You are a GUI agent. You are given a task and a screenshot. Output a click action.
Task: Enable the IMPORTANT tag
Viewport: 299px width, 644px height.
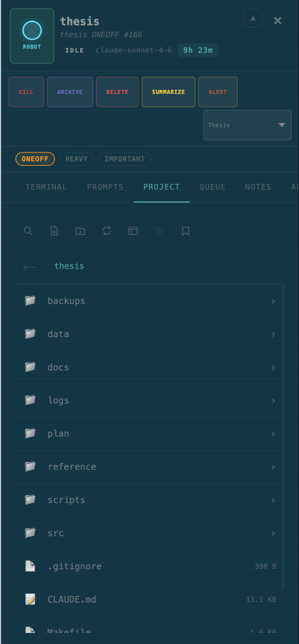tap(124, 158)
